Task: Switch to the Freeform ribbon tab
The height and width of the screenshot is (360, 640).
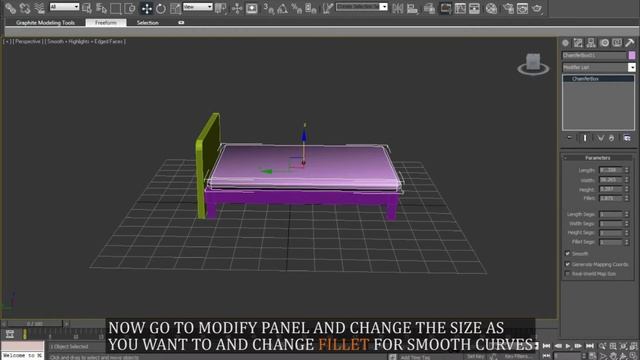Action: click(106, 23)
